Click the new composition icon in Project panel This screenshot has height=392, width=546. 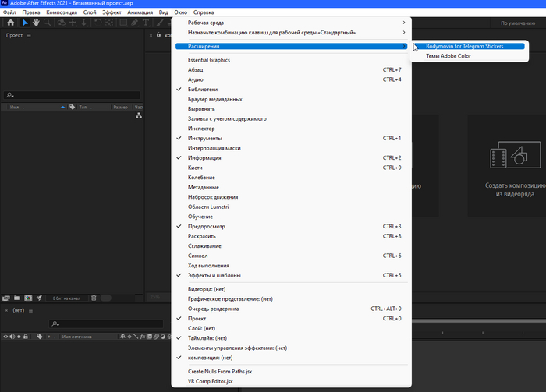[x=27, y=297]
